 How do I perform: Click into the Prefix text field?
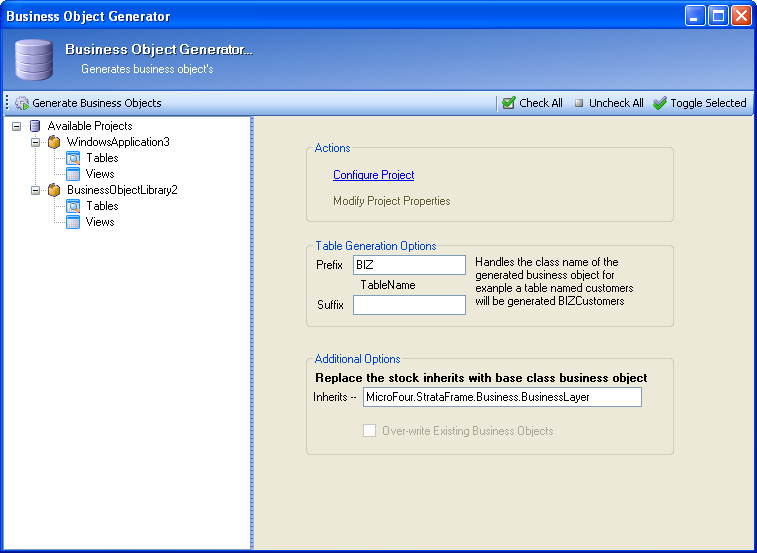(409, 265)
